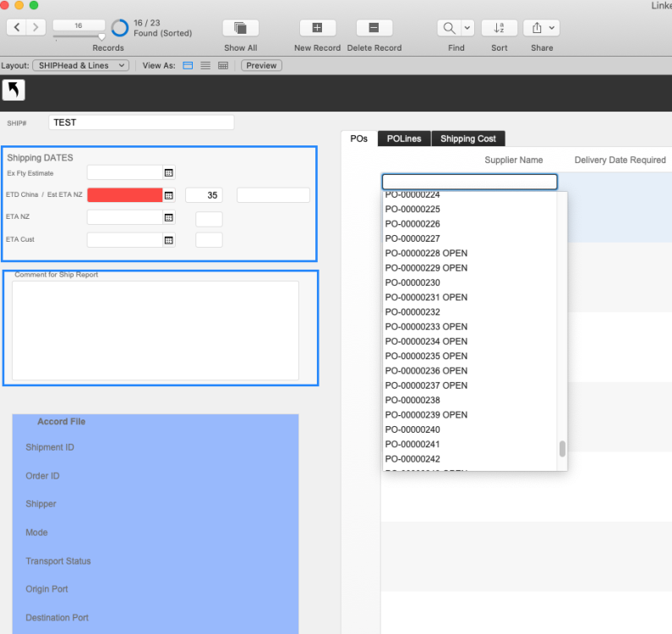This screenshot has width=672, height=634.
Task: Switch to the POLines tab
Action: [x=404, y=139]
